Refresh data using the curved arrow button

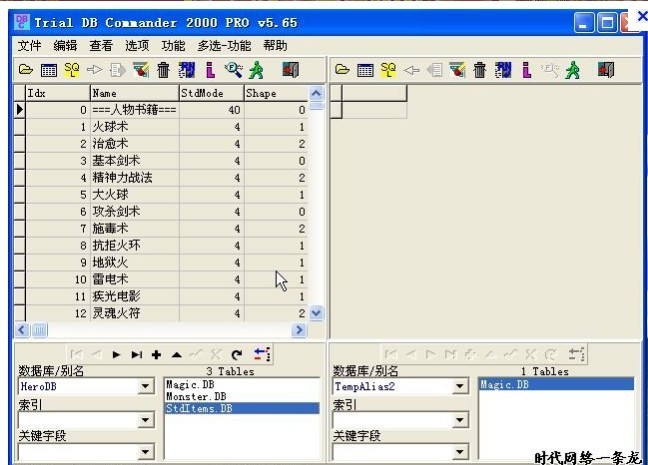[x=237, y=355]
